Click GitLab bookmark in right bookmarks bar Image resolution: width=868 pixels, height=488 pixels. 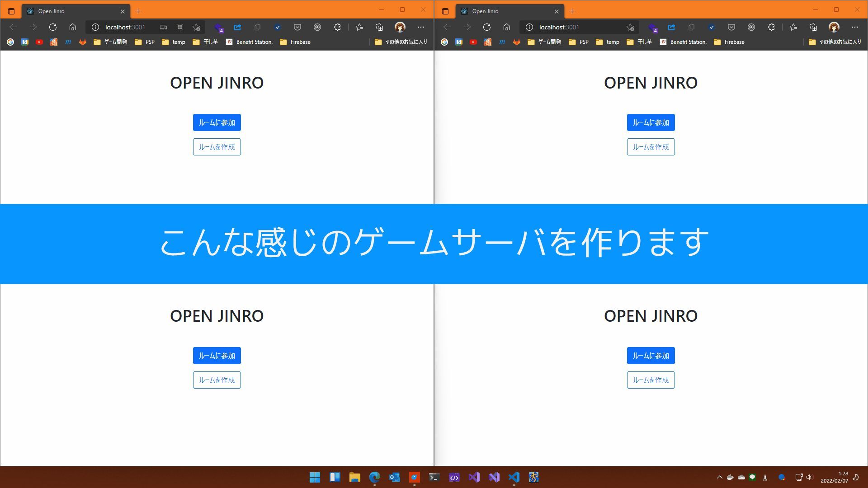click(517, 42)
